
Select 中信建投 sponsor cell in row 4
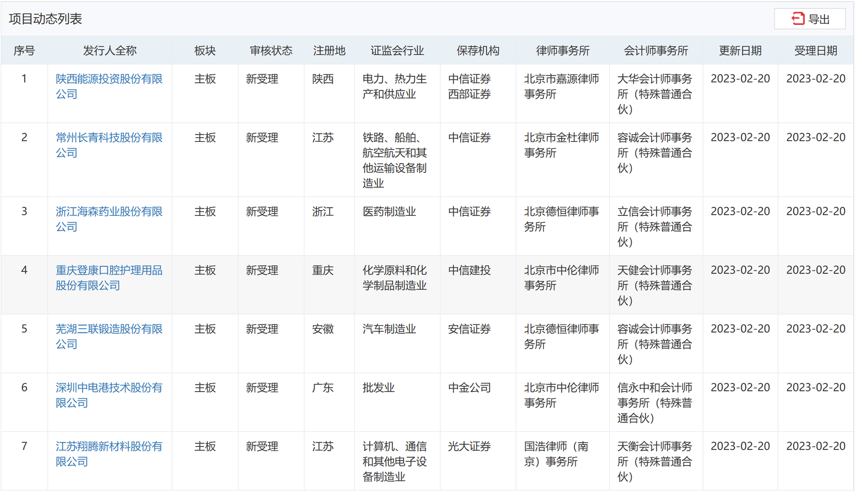(x=469, y=270)
